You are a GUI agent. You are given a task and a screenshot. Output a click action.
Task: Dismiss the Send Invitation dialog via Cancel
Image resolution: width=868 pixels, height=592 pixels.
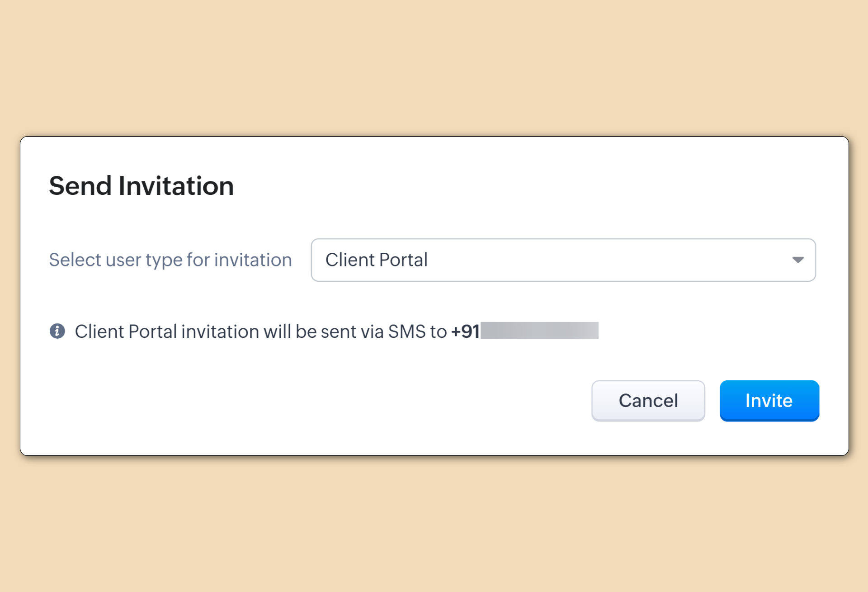click(x=648, y=401)
